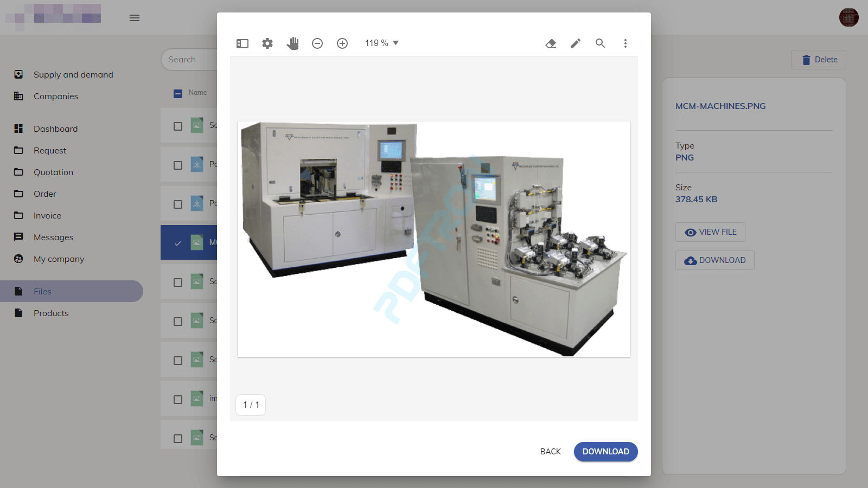Click the 1 / 1 page indicator
The image size is (868, 488).
click(251, 404)
